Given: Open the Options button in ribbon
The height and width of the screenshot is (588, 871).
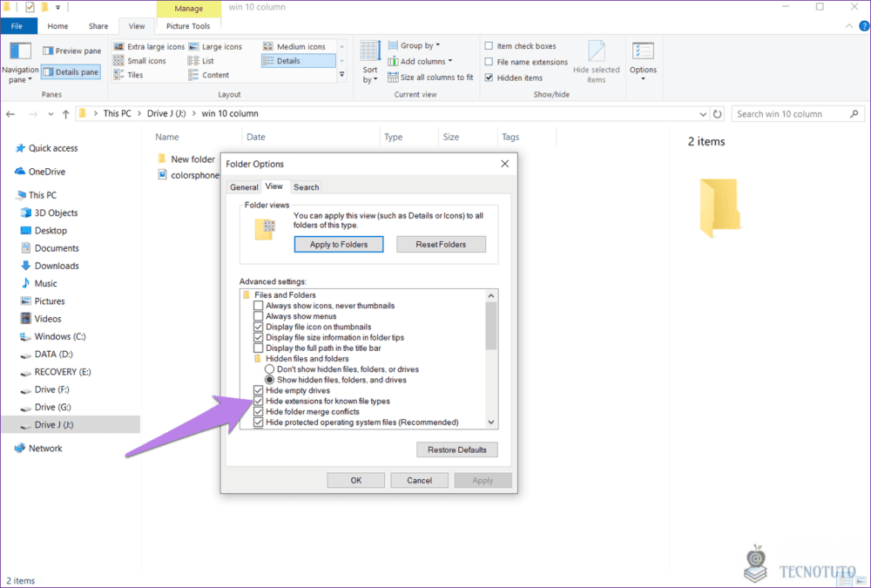Looking at the screenshot, I should 644,61.
